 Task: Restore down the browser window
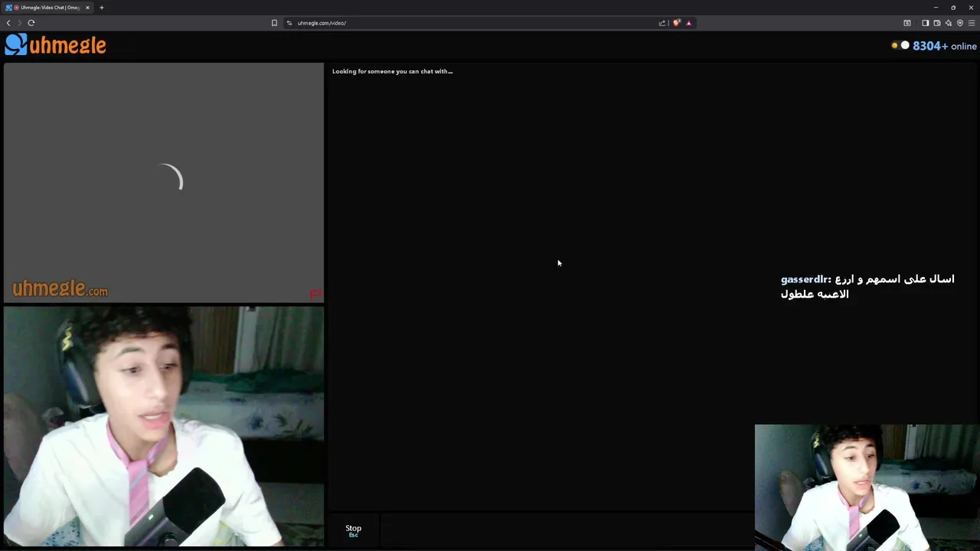(x=953, y=8)
